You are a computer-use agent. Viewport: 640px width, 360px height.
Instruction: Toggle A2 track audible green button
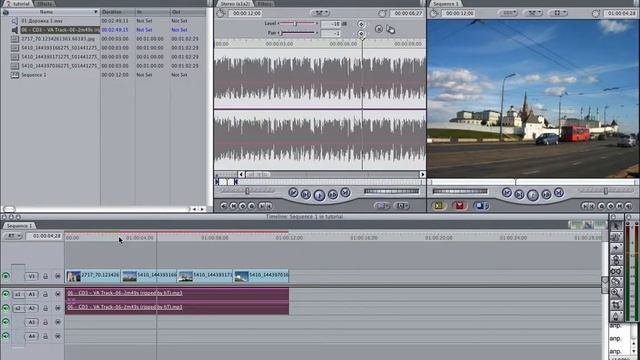coord(6,308)
